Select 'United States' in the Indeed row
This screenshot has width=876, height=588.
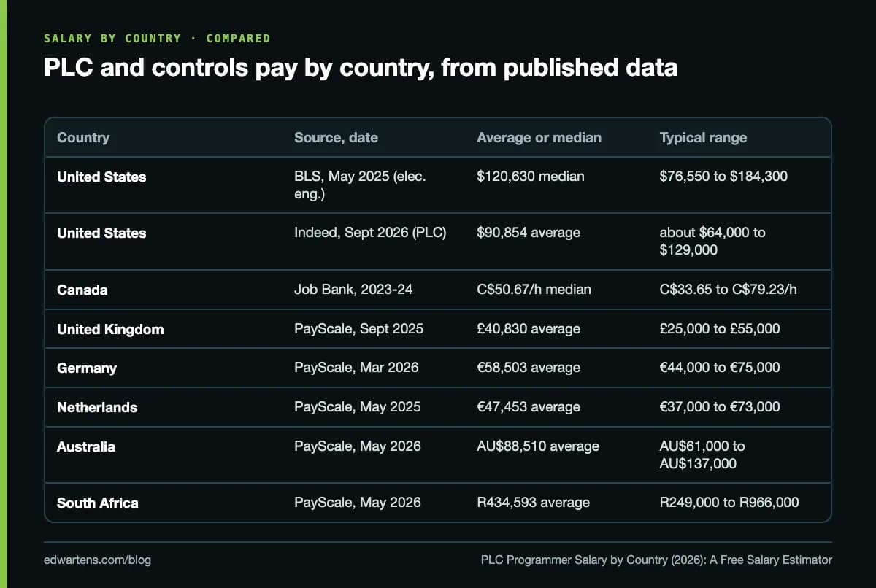101,233
